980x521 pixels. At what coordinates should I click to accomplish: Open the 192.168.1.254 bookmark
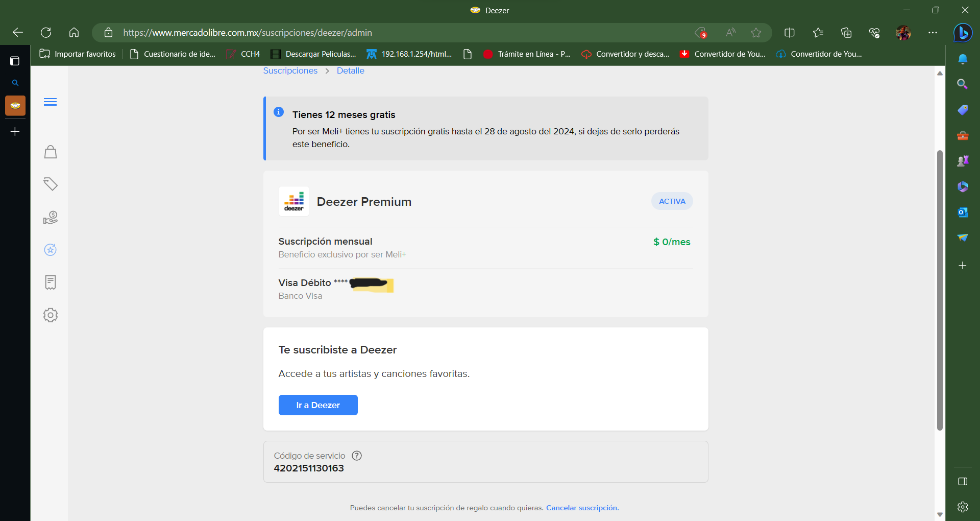pyautogui.click(x=409, y=54)
